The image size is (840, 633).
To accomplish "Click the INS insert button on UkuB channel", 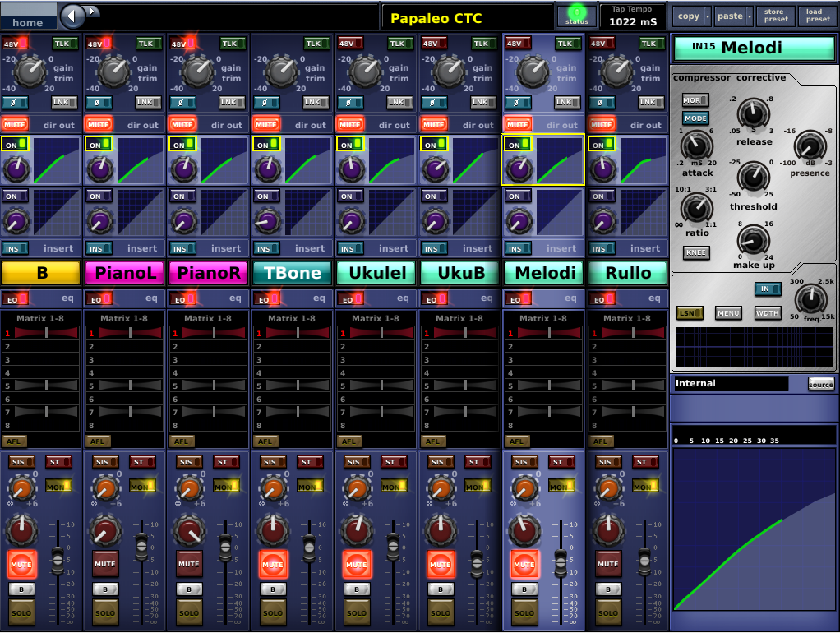I will [432, 248].
